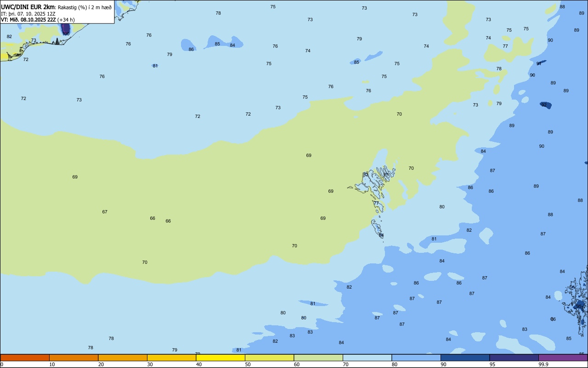Click the "VT: Mið. 08.10.2025 22Z" valid time
Screen dimensions: 588x368
click(28, 20)
